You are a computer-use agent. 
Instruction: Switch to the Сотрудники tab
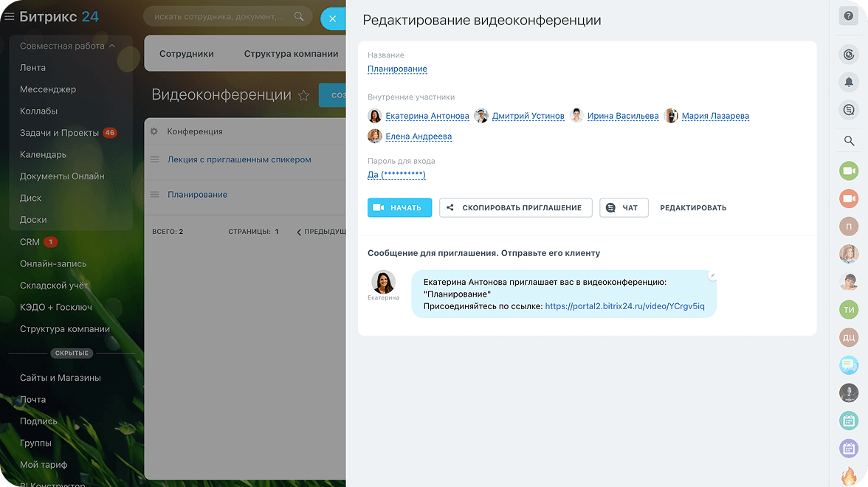pos(186,54)
